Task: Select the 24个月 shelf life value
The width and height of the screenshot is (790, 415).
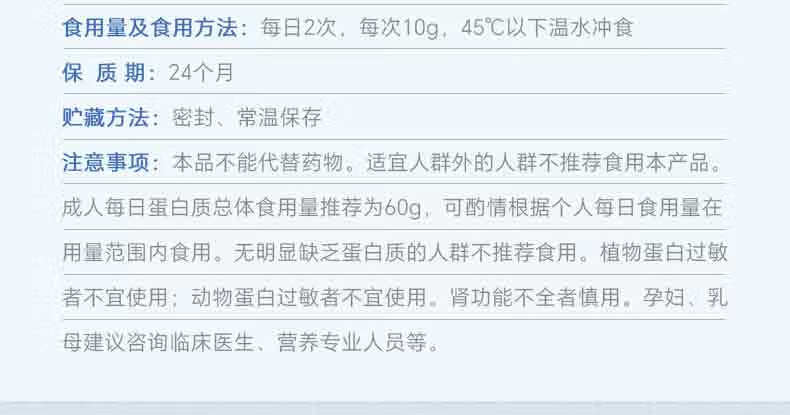Action: (x=201, y=73)
